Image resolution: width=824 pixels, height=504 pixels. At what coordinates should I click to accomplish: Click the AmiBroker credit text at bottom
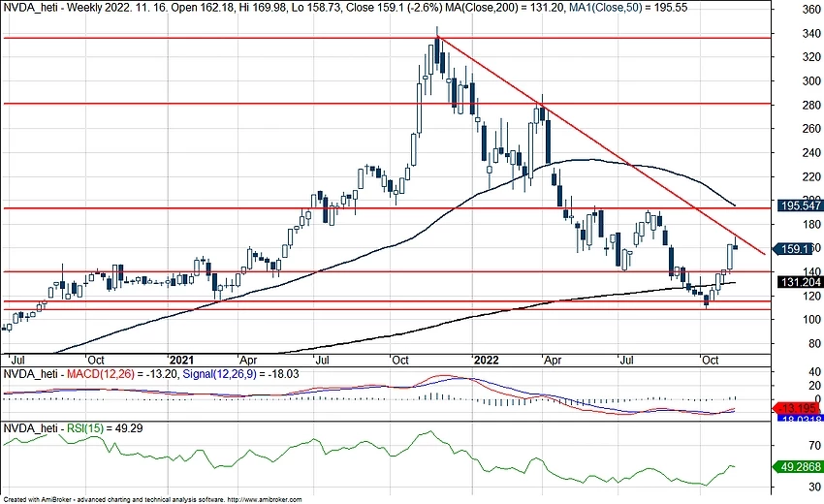tap(152, 499)
